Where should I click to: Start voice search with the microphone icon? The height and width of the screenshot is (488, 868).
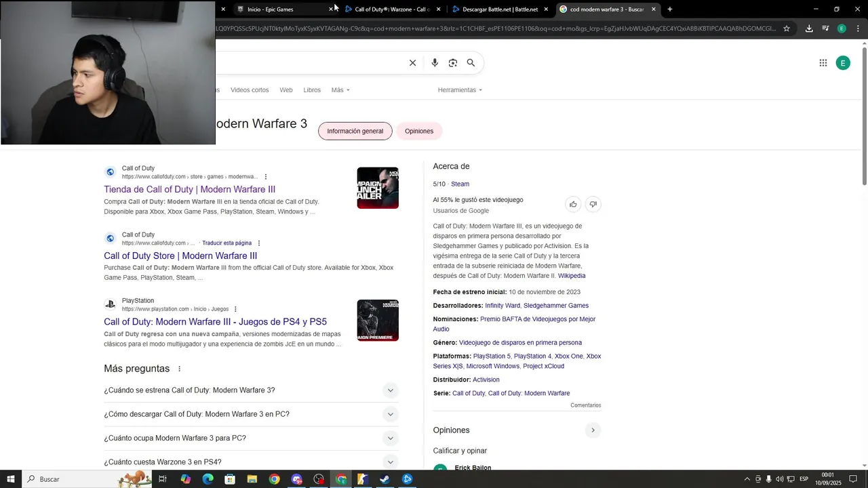[435, 63]
